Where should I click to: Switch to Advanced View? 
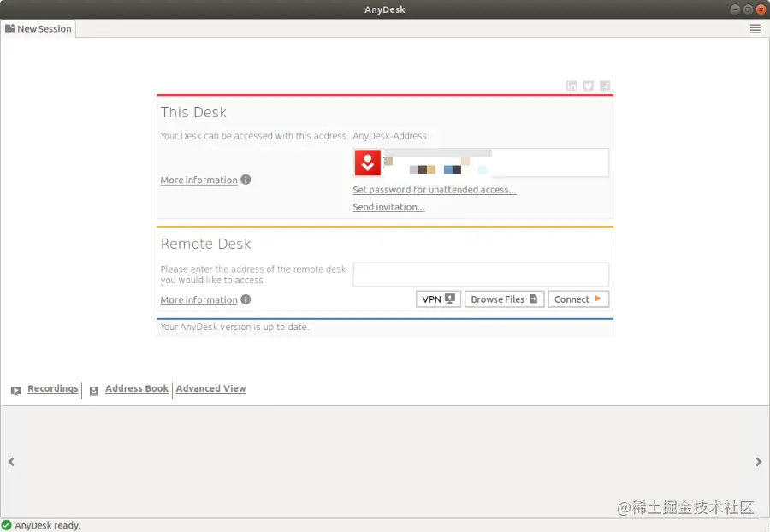(x=210, y=388)
